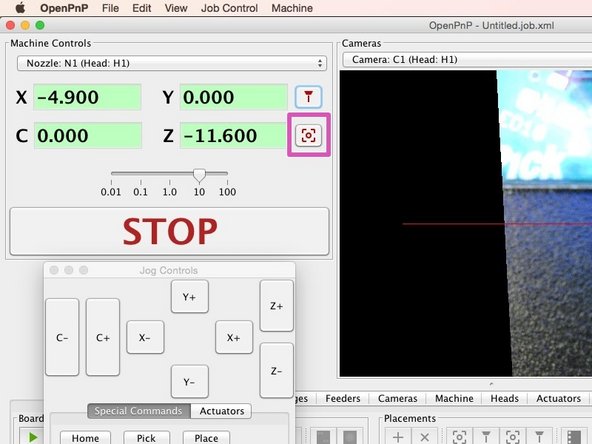Image resolution: width=592 pixels, height=444 pixels.
Task: Click the Z coordinate field showing -11.600
Action: (x=233, y=135)
